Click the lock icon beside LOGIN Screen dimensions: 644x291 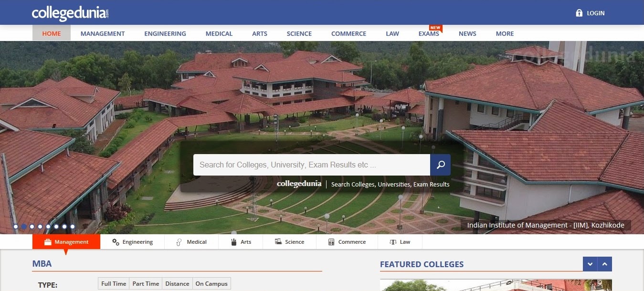pyautogui.click(x=579, y=13)
